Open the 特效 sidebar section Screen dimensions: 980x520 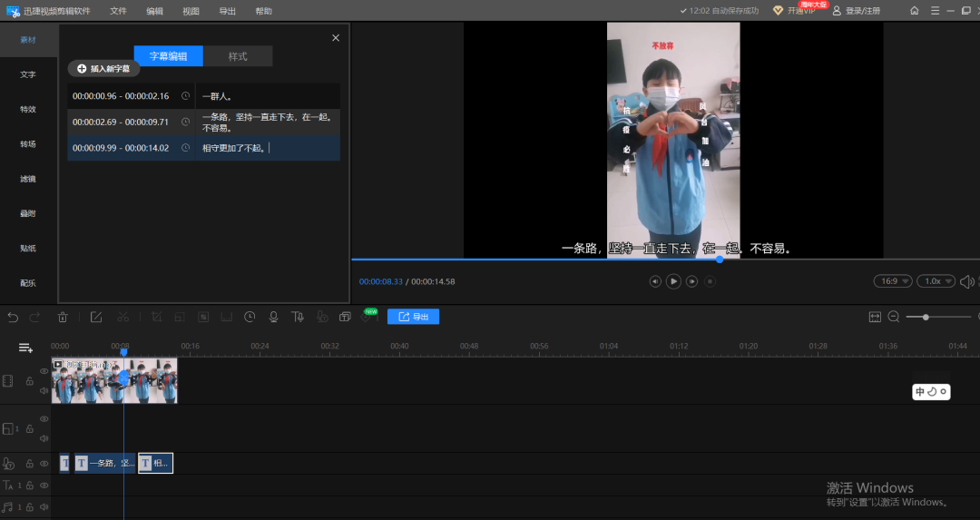point(28,110)
